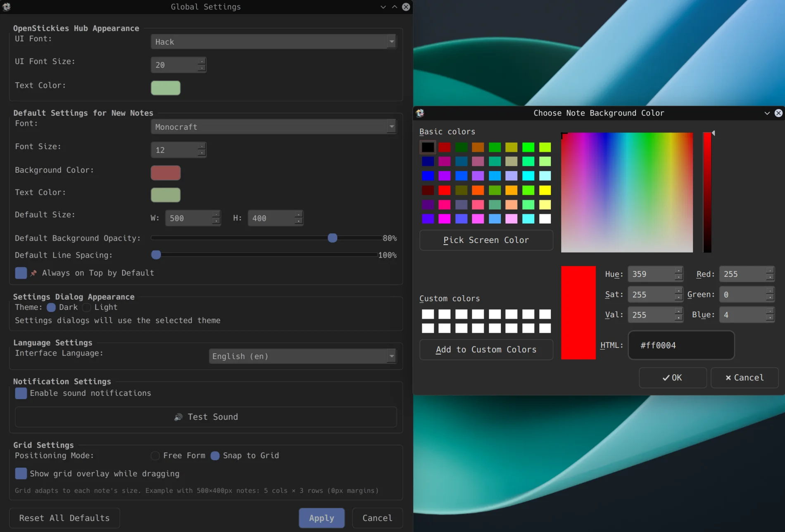
Task: Choose Free Form positioning mode
Action: point(155,456)
